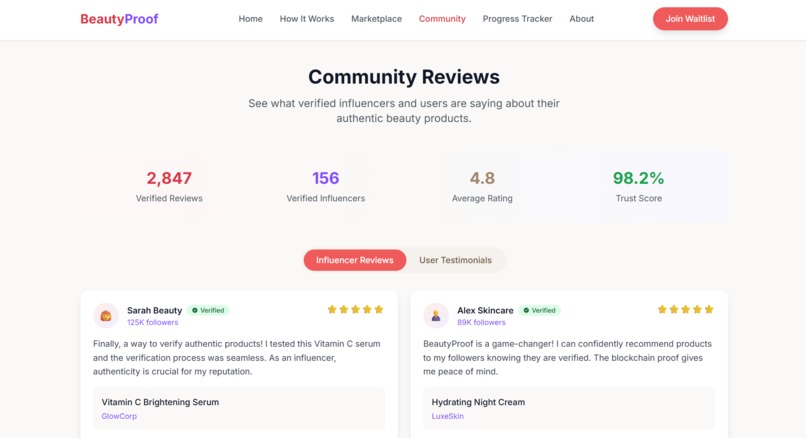Open the Marketplace nav item

[376, 19]
